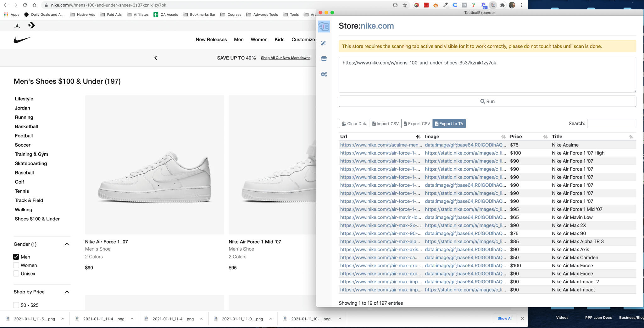Viewport: 644px width, 328px height.
Task: Open Daily Goals bookmark
Action: (44, 14)
